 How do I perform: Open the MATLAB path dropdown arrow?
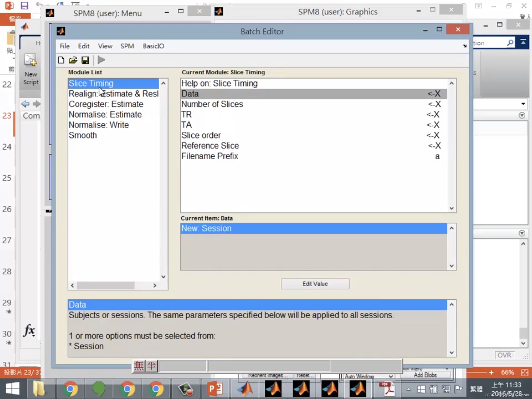(523, 104)
